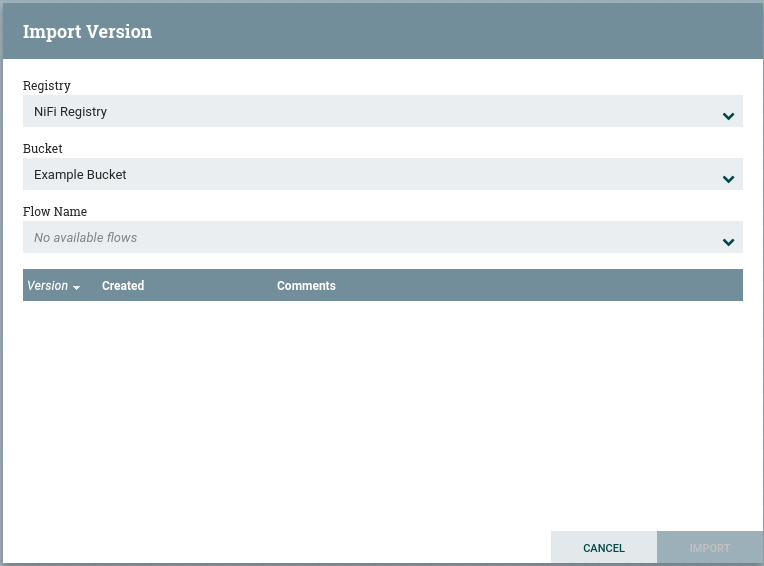Click the Bucket dropdown chevron arrow
This screenshot has width=764, height=566.
tap(728, 179)
